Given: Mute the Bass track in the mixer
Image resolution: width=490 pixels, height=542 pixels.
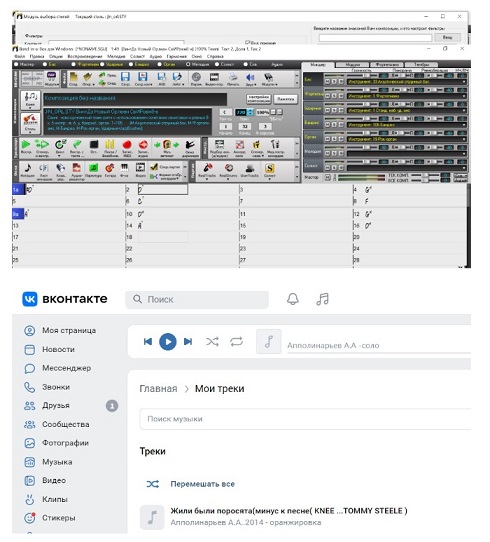Looking at the screenshot, I should tap(327, 82).
